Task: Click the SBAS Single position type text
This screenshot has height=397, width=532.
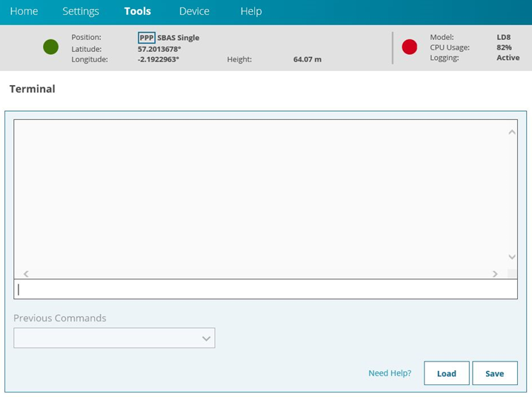Action: 179,38
